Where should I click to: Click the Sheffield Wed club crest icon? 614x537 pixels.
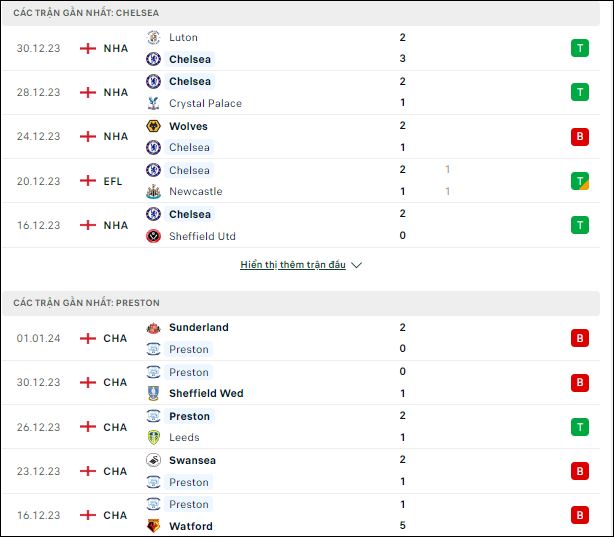[x=154, y=393]
